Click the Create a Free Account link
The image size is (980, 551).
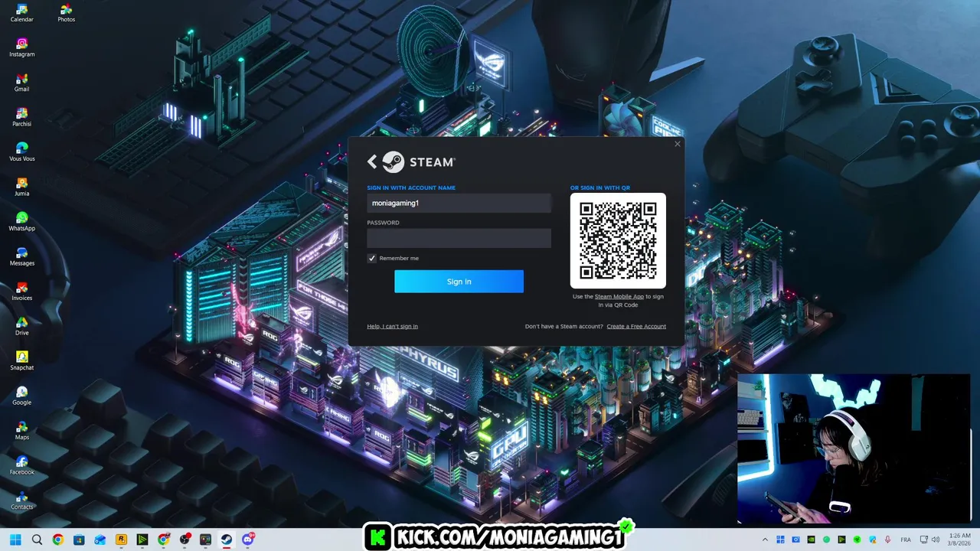pyautogui.click(x=636, y=326)
